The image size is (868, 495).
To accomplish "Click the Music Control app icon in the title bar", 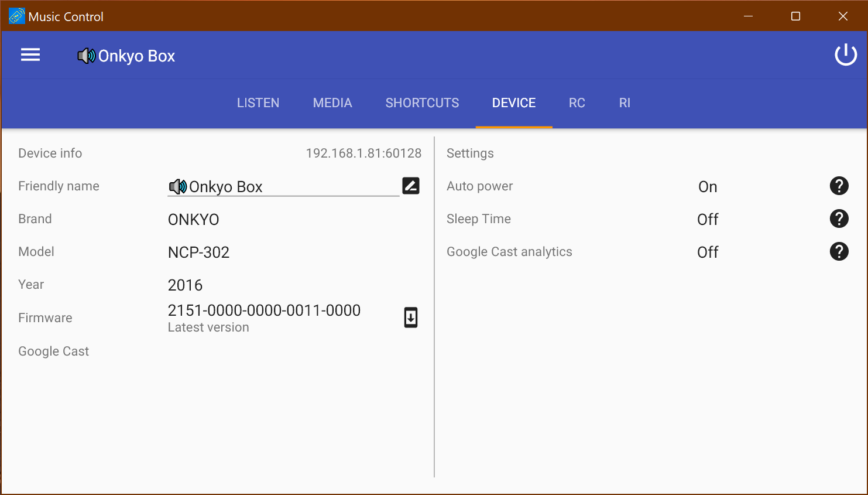I will tap(17, 16).
